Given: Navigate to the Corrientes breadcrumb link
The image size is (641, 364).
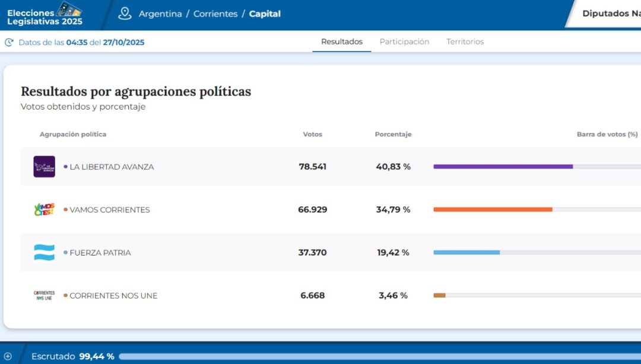Looking at the screenshot, I should point(215,14).
